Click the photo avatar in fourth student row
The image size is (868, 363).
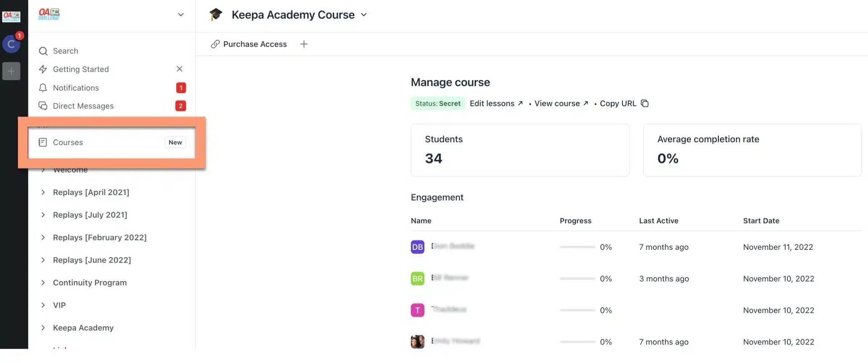(417, 342)
